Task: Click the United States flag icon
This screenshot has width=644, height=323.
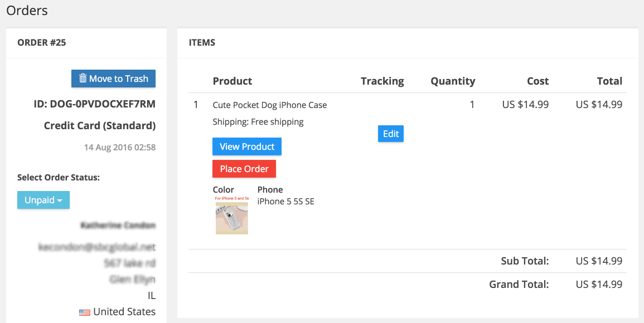Action: click(x=85, y=312)
